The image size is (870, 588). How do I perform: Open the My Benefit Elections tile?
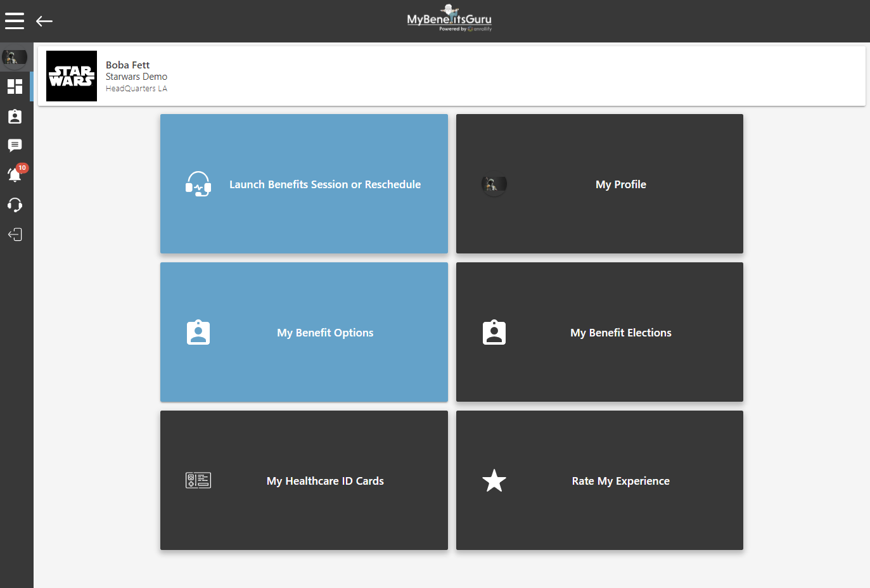point(599,332)
